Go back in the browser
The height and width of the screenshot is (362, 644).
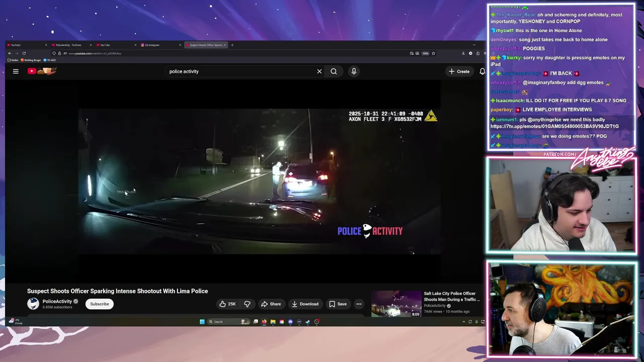(x=10, y=53)
